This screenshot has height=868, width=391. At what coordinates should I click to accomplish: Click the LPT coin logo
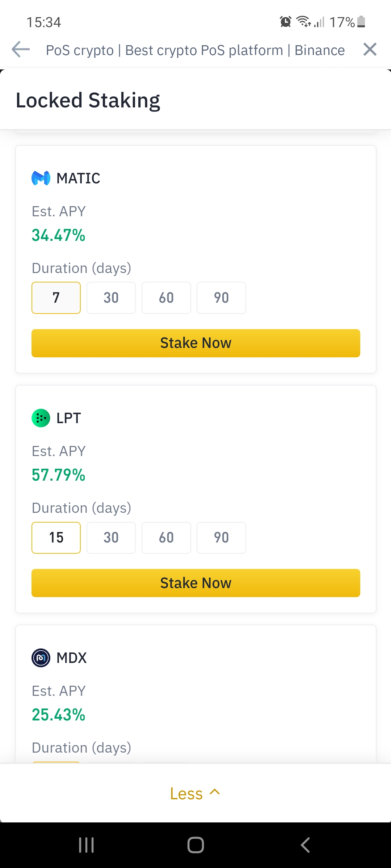41,418
